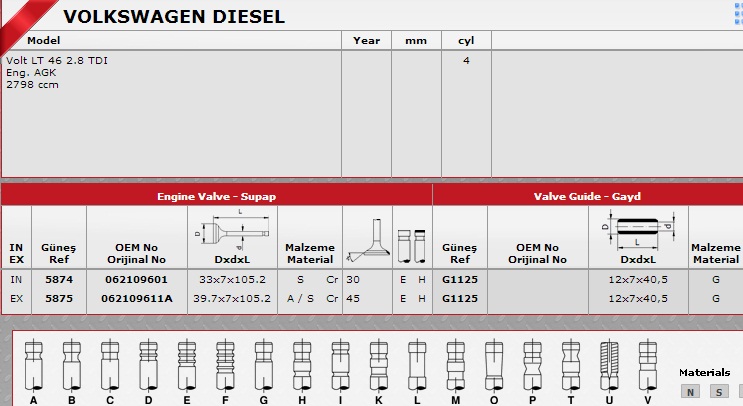Select valve stem type D icon
The image size is (743, 406).
[x=148, y=365]
